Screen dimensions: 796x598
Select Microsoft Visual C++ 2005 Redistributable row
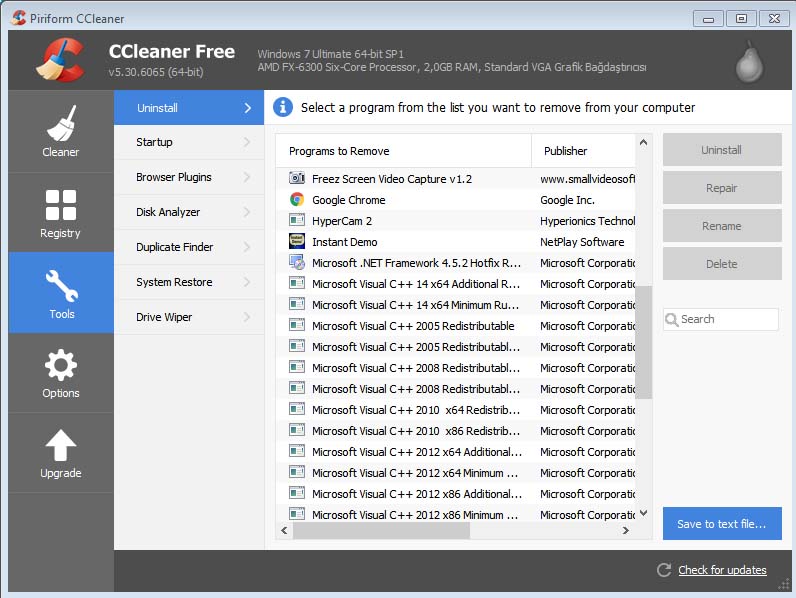pos(456,325)
